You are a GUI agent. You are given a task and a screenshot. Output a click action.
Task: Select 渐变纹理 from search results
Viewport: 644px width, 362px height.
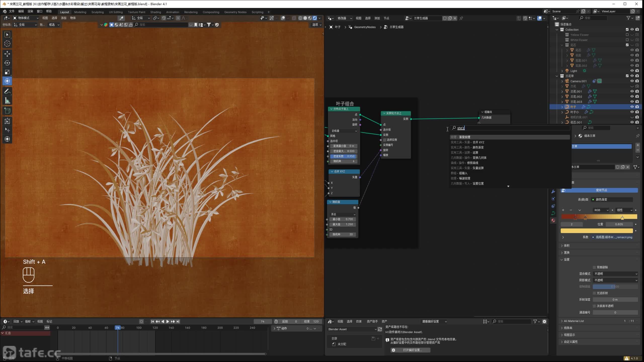(464, 137)
